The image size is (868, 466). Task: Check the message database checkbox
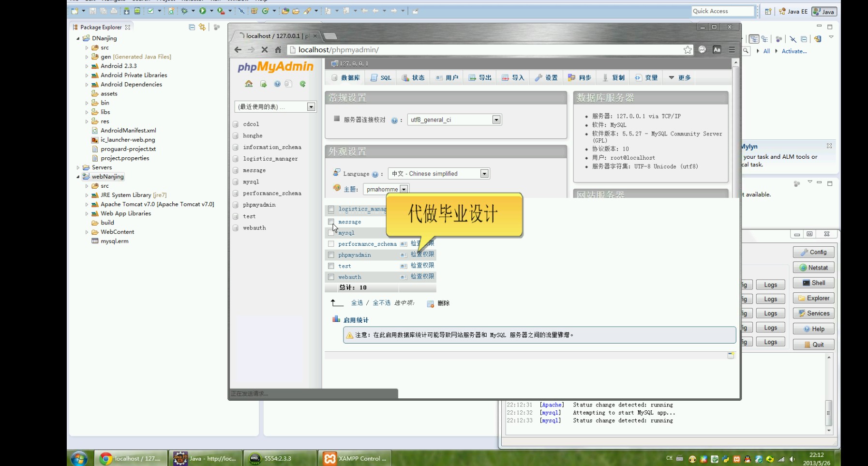331,222
